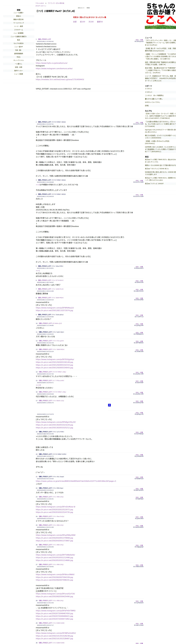
Task: Open the アナウンサー@5ch掲示板 board link
Action: click(x=56, y=3)
